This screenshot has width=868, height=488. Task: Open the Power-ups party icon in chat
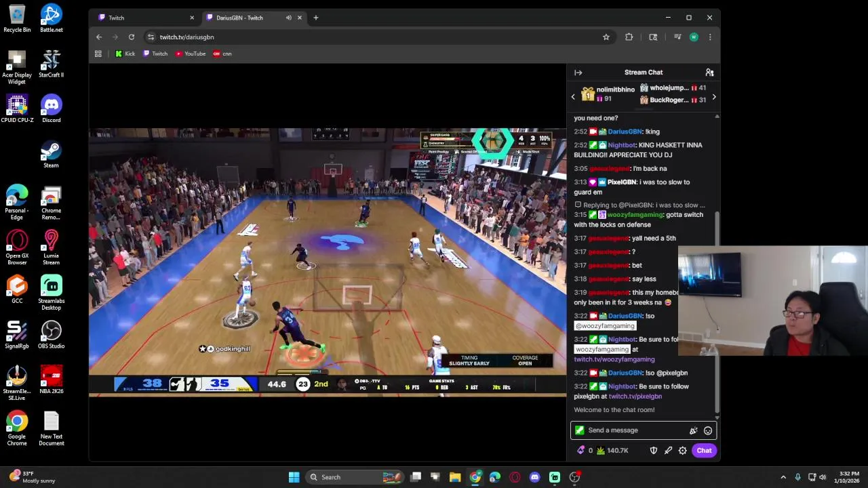tap(693, 430)
